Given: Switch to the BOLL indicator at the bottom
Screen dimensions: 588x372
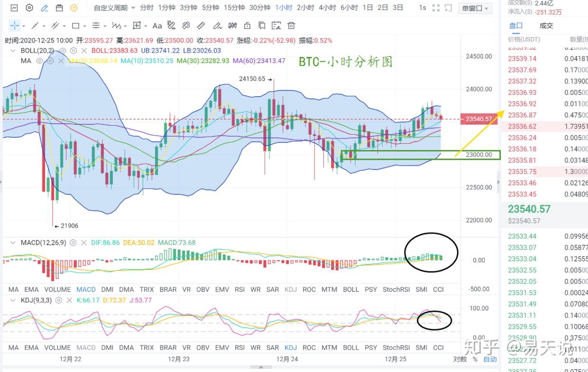Looking at the screenshot, I should tap(351, 347).
